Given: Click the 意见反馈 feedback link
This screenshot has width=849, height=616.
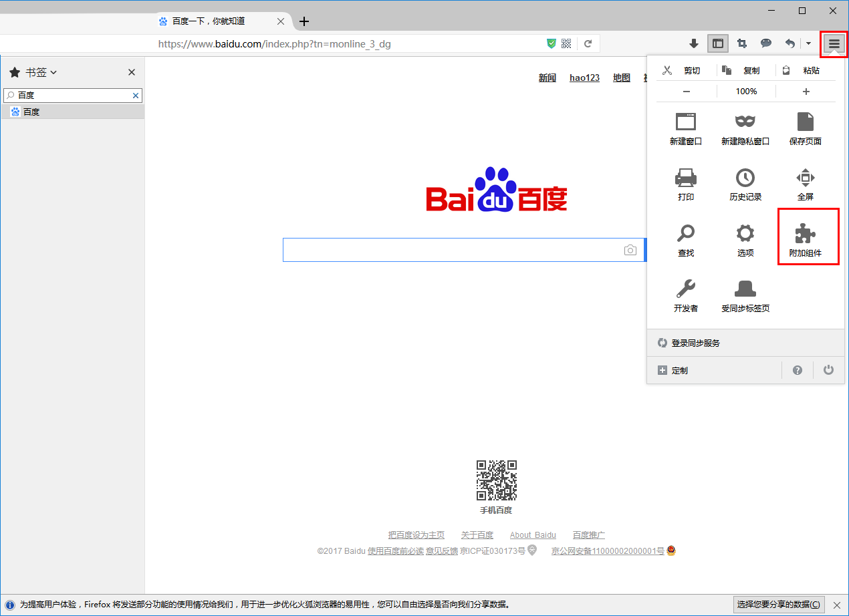Looking at the screenshot, I should [x=442, y=551].
